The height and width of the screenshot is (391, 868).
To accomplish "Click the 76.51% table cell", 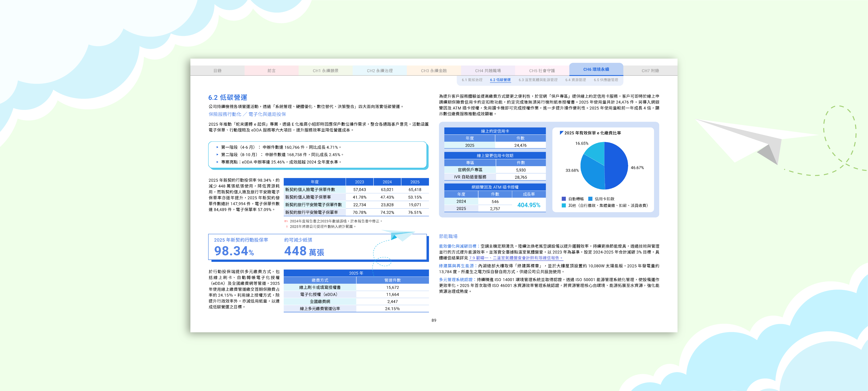I will click(x=415, y=212).
